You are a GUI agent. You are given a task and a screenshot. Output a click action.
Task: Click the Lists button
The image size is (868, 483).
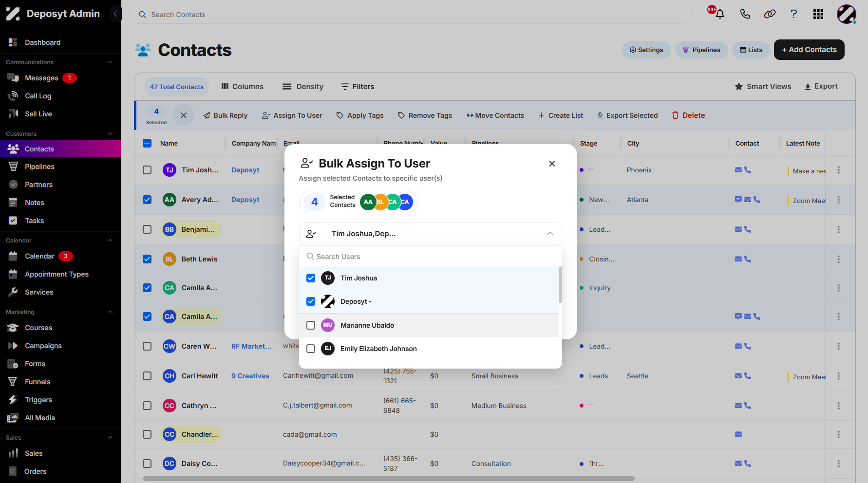[x=751, y=50]
